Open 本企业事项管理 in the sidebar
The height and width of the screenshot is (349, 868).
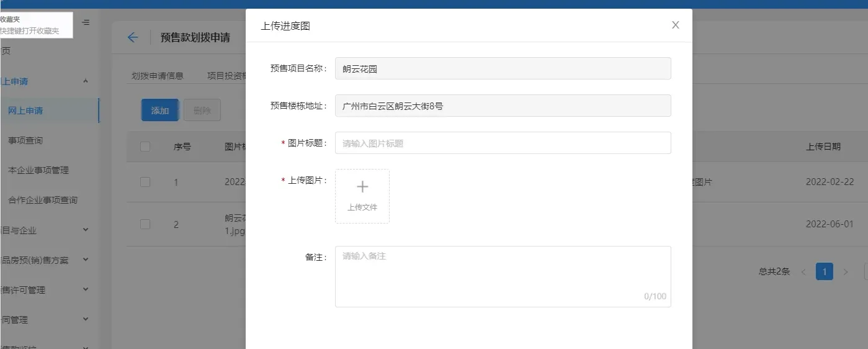[38, 170]
